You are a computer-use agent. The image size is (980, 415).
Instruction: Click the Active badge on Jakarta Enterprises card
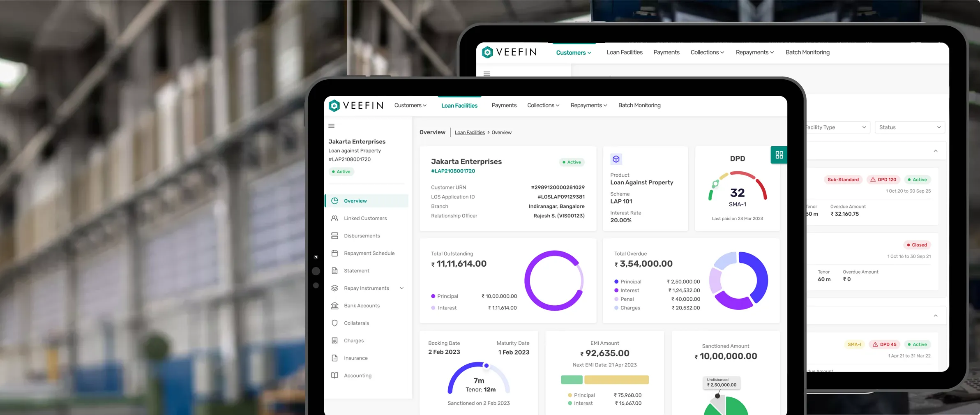(572, 162)
